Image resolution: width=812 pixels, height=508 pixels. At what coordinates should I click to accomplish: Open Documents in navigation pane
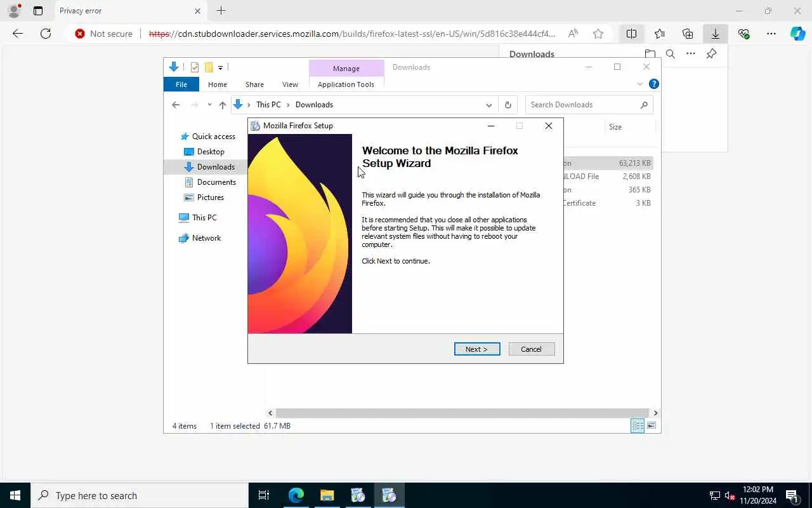click(216, 182)
